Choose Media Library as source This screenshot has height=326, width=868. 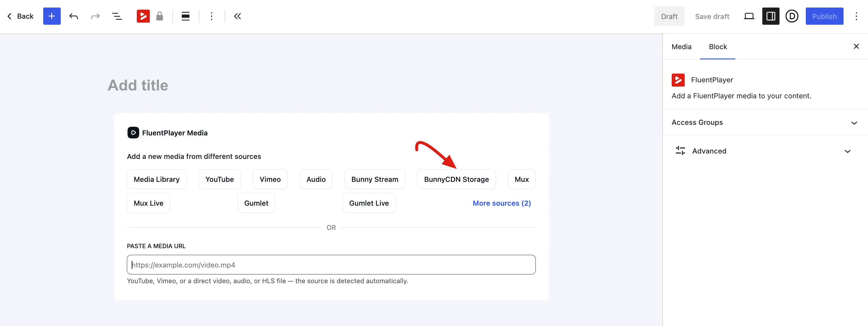coord(157,179)
